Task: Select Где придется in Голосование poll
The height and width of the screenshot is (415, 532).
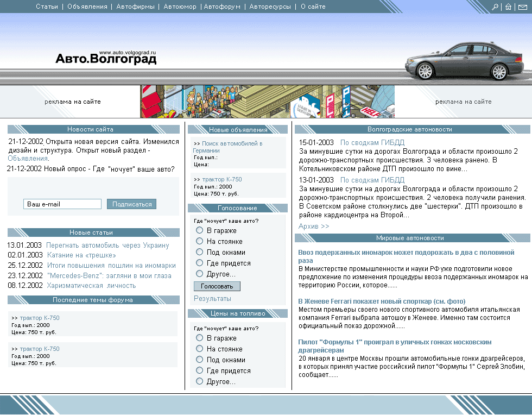Action: 200,263
